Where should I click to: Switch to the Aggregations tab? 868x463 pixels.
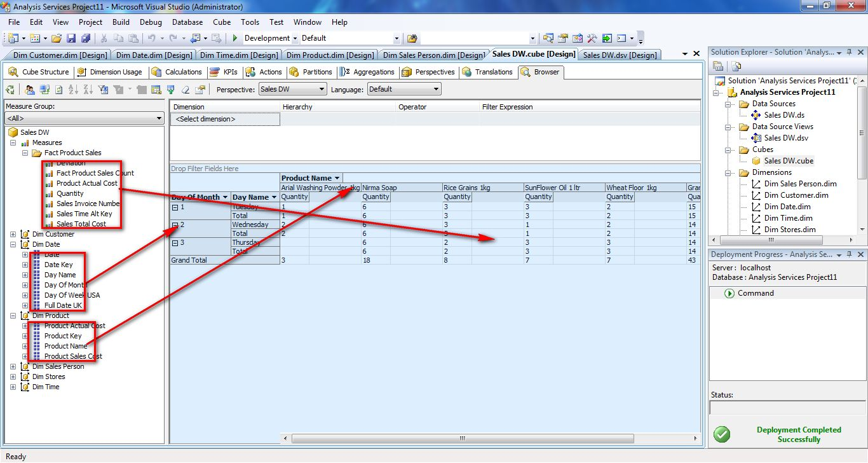pyautogui.click(x=368, y=72)
